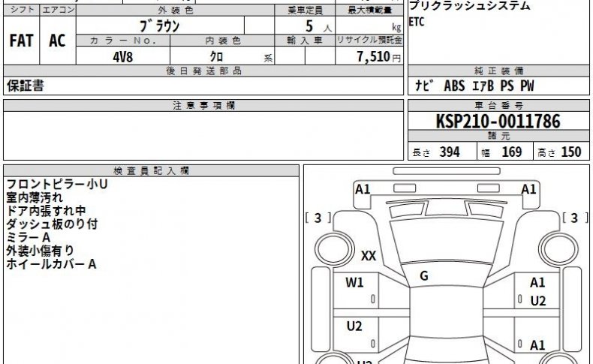Viewport: 593px width, 364px height.
Task: Click the 室内薄汚れ inspector note
Action: 35,197
